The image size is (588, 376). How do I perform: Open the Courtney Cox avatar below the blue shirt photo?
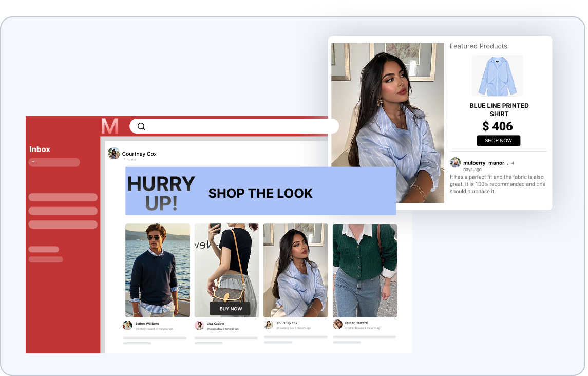click(269, 325)
